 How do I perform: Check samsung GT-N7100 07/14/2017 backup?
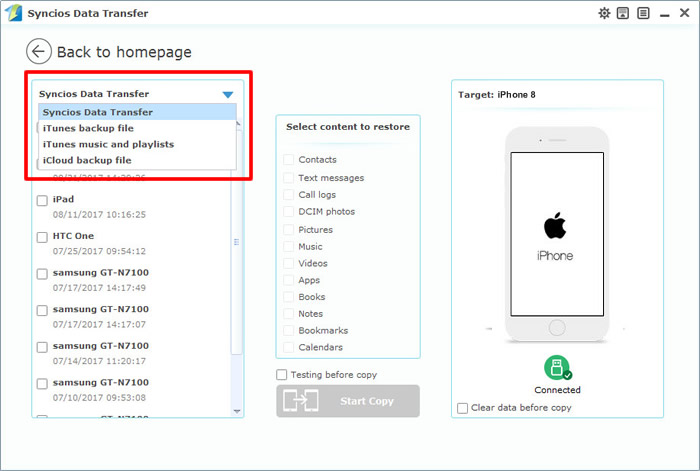[x=42, y=347]
